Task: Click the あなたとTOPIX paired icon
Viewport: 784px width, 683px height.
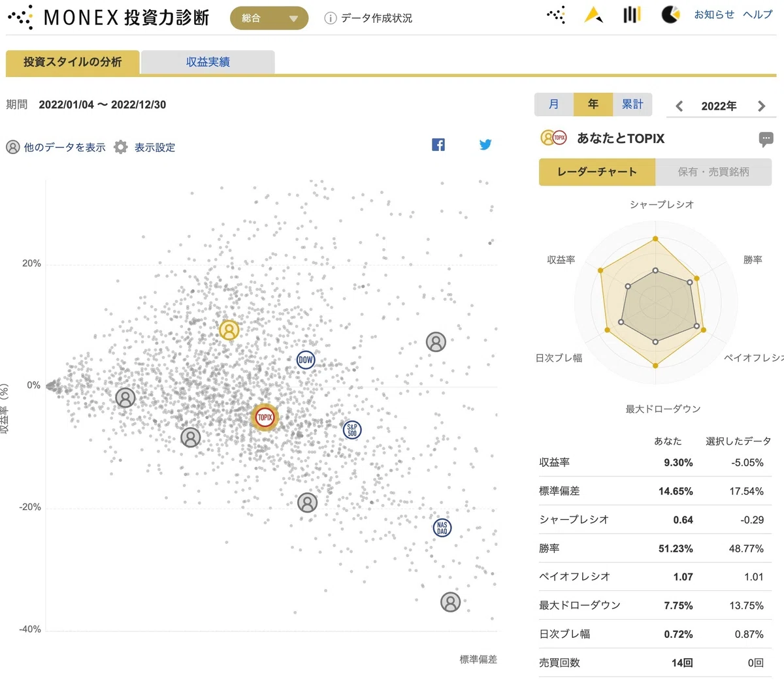Action: point(553,138)
